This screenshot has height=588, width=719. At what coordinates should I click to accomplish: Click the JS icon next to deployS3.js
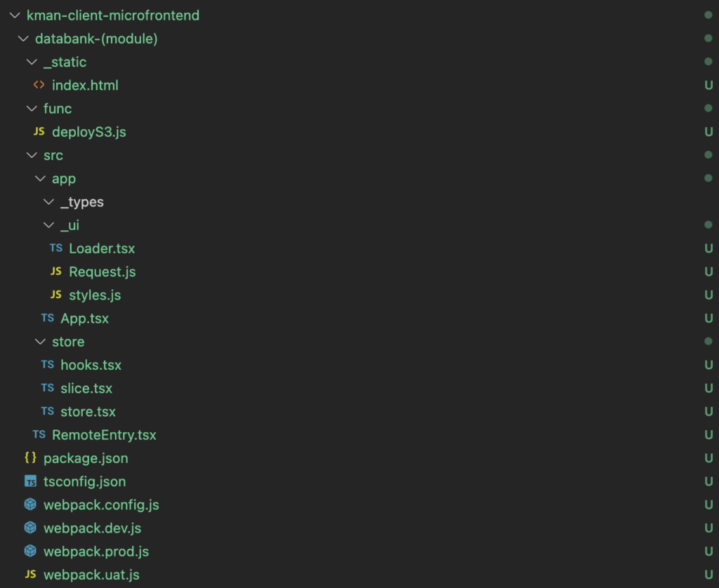39,132
